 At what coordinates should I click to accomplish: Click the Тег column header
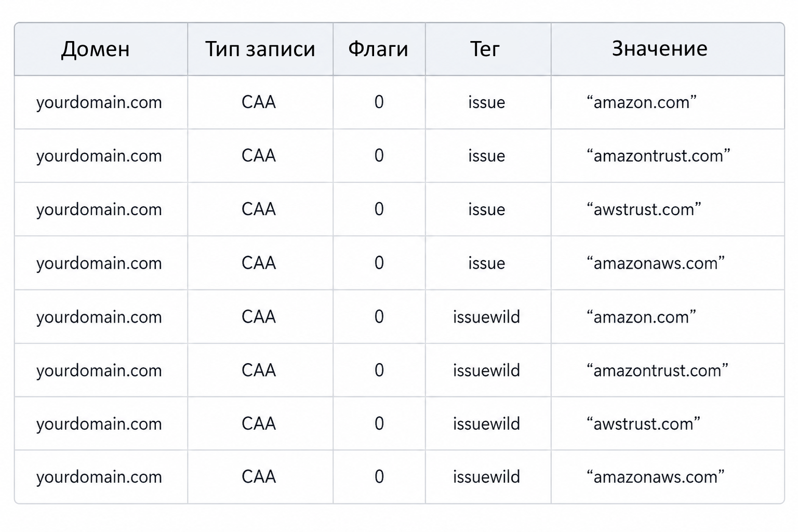point(485,49)
